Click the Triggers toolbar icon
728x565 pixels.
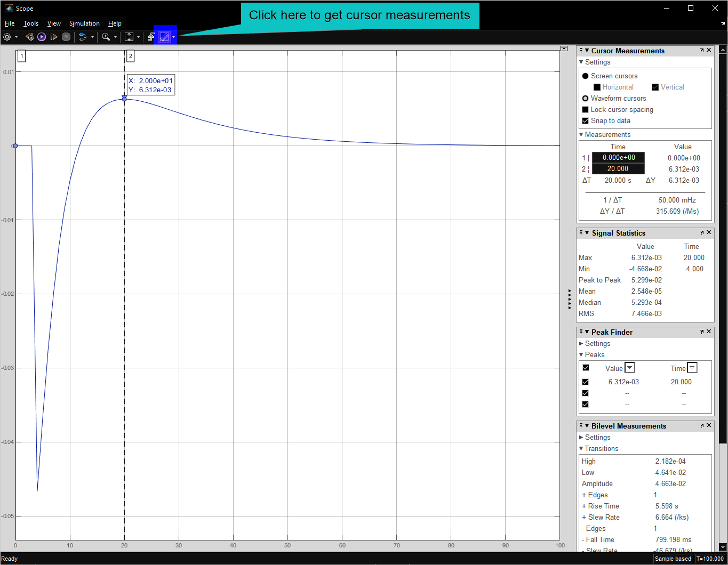coord(151,37)
